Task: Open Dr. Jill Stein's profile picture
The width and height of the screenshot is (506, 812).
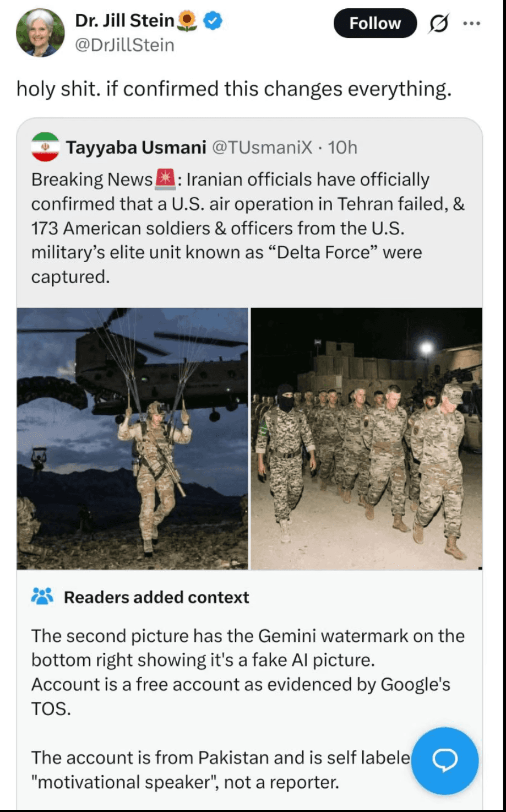Action: pyautogui.click(x=40, y=33)
